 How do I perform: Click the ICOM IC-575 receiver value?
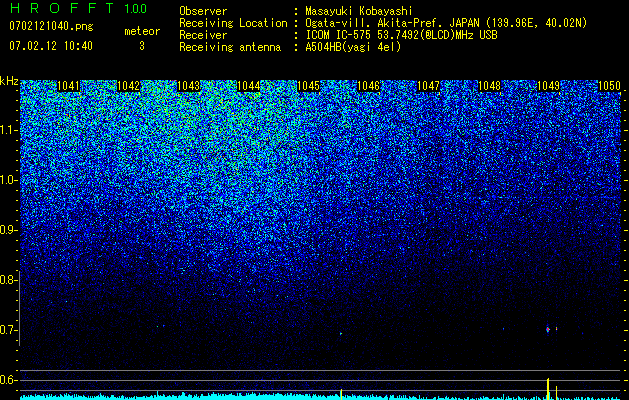[401, 35]
